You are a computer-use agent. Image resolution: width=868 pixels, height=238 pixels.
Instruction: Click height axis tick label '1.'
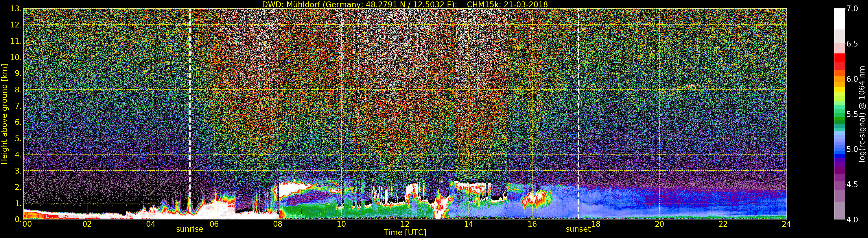tap(18, 203)
